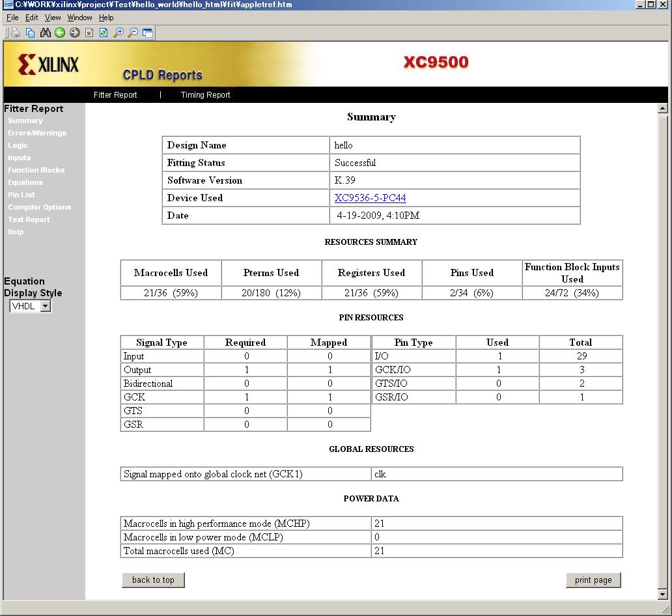
Task: Select the 'RESOURCES SUMMARY' heading
Action: point(371,242)
